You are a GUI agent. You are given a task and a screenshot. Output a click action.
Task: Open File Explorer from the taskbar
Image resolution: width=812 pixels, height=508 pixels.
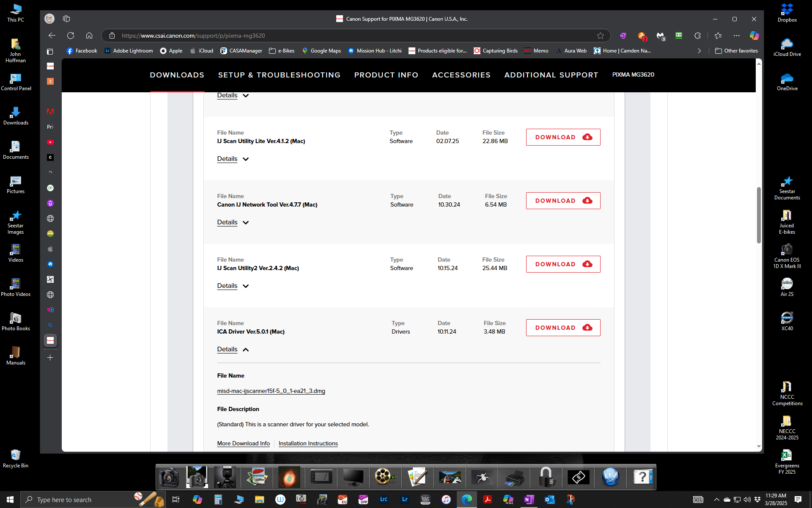click(259, 500)
